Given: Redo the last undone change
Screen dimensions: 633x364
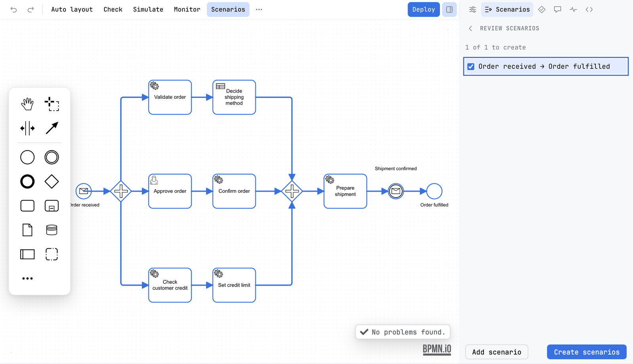Looking at the screenshot, I should pos(30,9).
